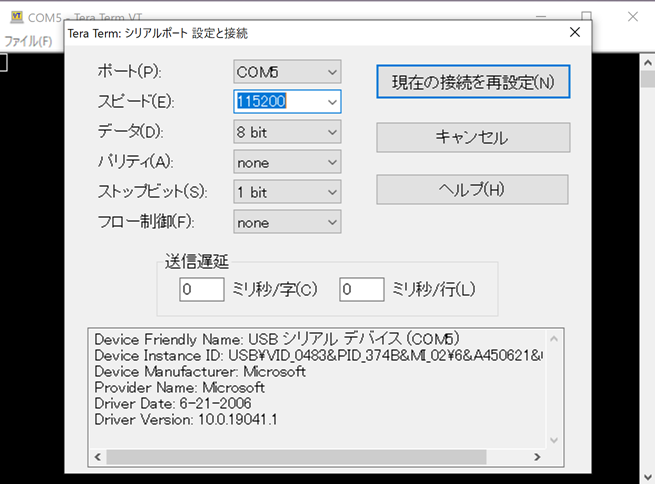
Task: Click the Device Friendly Name line
Action: point(277,339)
